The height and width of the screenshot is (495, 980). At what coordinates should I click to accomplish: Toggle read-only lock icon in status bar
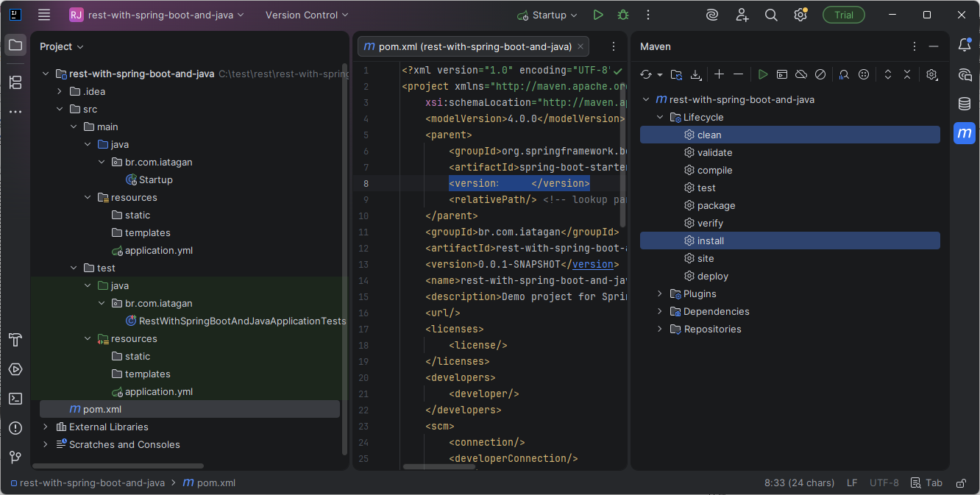pyautogui.click(x=961, y=483)
